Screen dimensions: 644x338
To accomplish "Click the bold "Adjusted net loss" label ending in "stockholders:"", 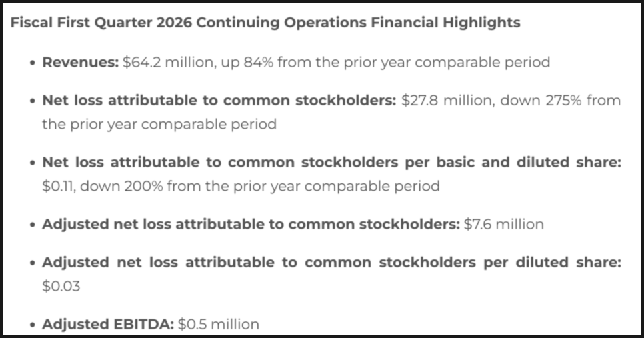I will (x=251, y=224).
